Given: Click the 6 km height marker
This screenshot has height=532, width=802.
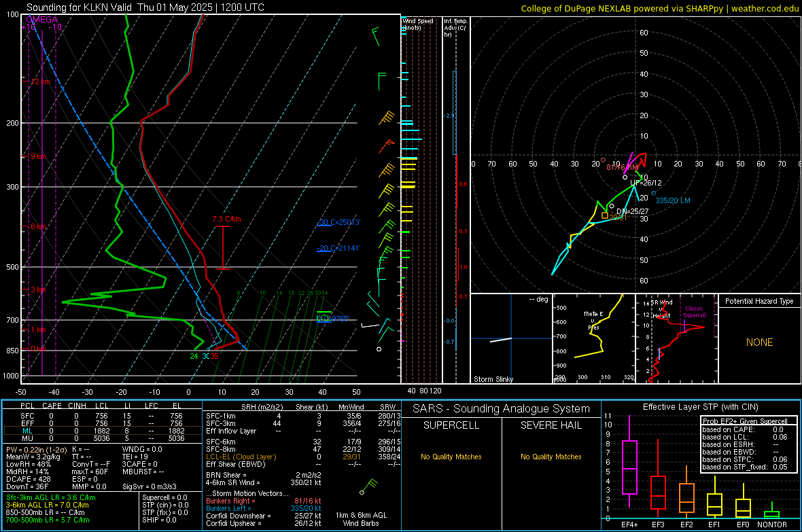Looking at the screenshot, I should [39, 227].
